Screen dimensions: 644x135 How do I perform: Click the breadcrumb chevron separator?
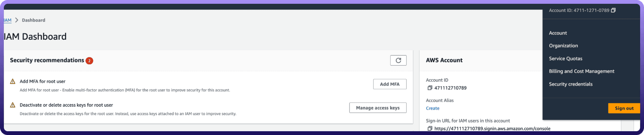[17, 20]
